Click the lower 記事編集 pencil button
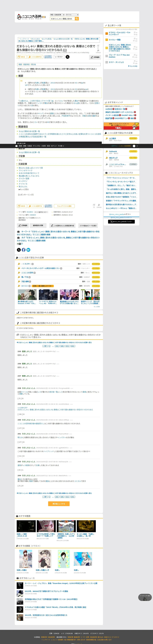Screen dimensions: 153x644 point(23,225)
